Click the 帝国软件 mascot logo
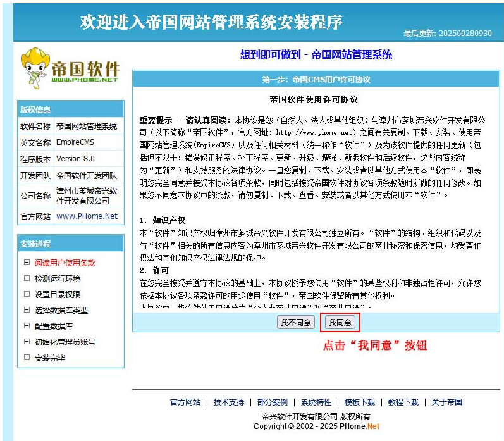 (70, 68)
